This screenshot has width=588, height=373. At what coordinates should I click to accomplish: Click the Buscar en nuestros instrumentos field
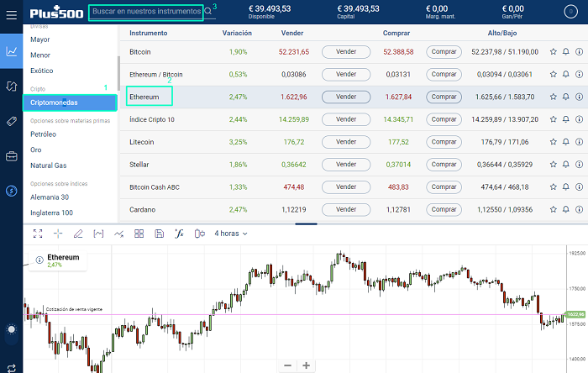click(x=146, y=12)
